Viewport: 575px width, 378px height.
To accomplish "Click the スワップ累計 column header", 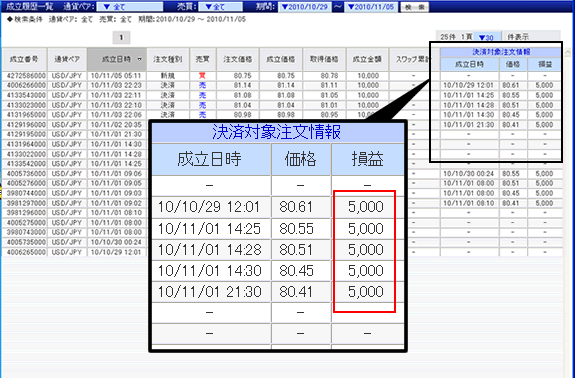I will point(410,59).
